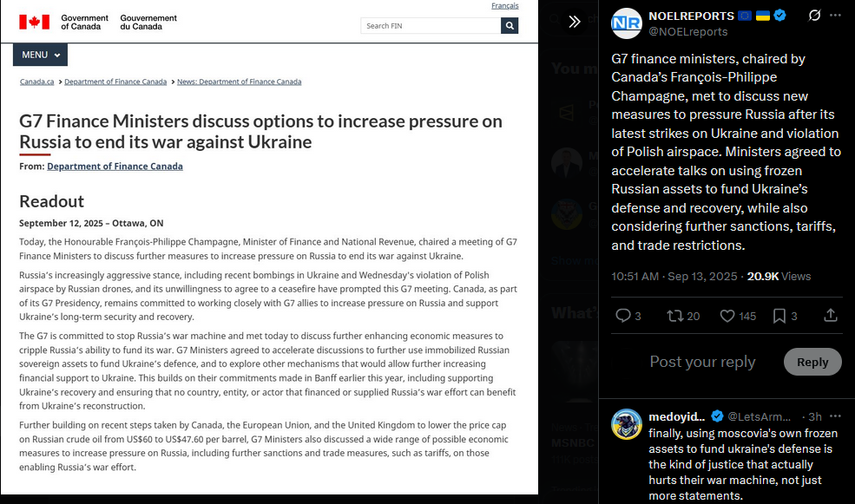Click the 3h timestamp on medoyid's reply
Screen dimensions: 855x504
(815, 417)
